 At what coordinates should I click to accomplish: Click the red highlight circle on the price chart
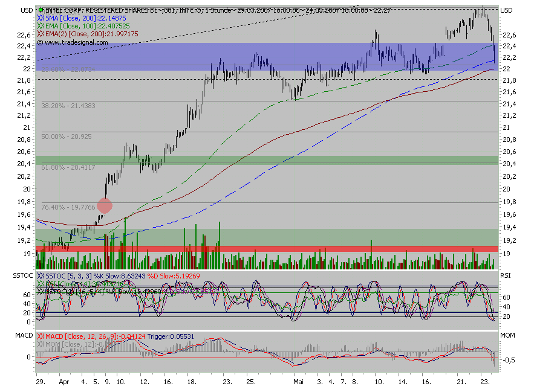pyautogui.click(x=104, y=205)
